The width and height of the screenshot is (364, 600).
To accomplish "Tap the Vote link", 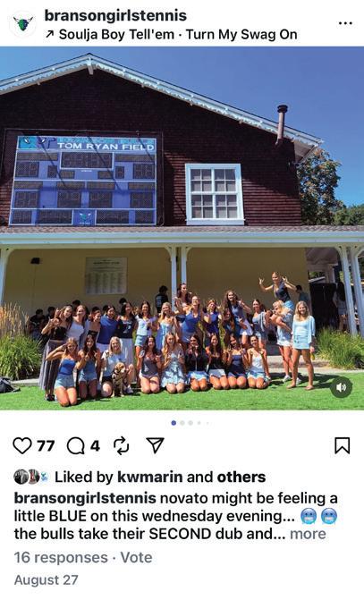I will point(136,557).
